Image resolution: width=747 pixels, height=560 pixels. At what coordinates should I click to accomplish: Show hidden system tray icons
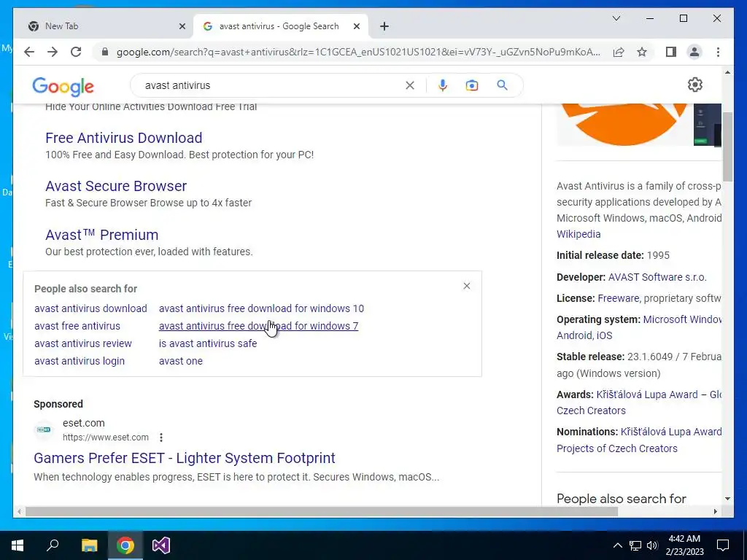617,545
